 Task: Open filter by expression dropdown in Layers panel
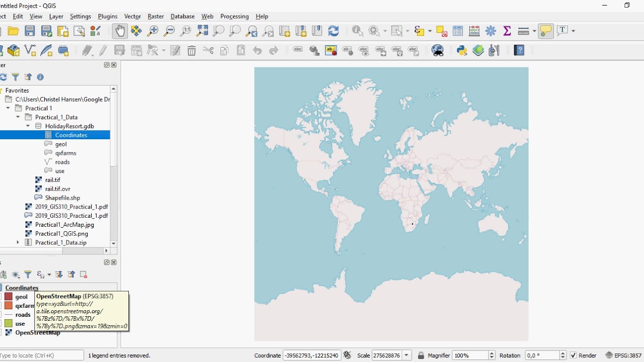[x=49, y=275]
